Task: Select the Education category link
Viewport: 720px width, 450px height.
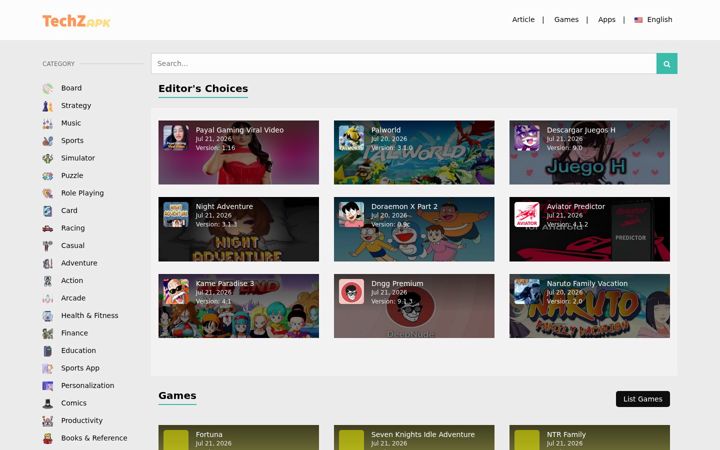Action: tap(79, 351)
